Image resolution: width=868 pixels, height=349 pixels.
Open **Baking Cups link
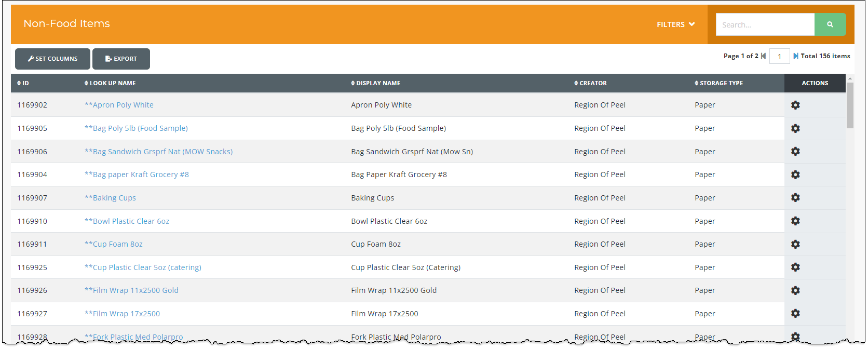coord(110,198)
